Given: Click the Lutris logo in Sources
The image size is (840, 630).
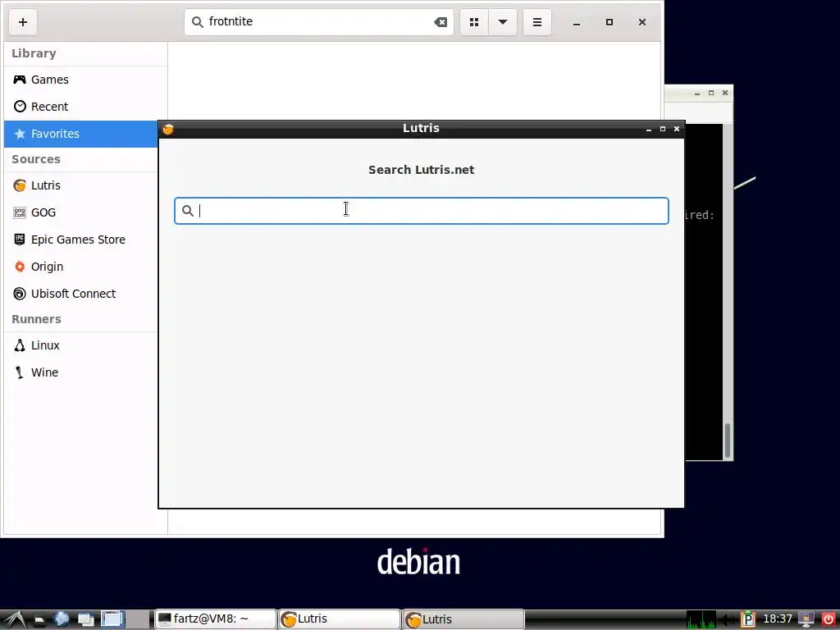Looking at the screenshot, I should pos(20,185).
